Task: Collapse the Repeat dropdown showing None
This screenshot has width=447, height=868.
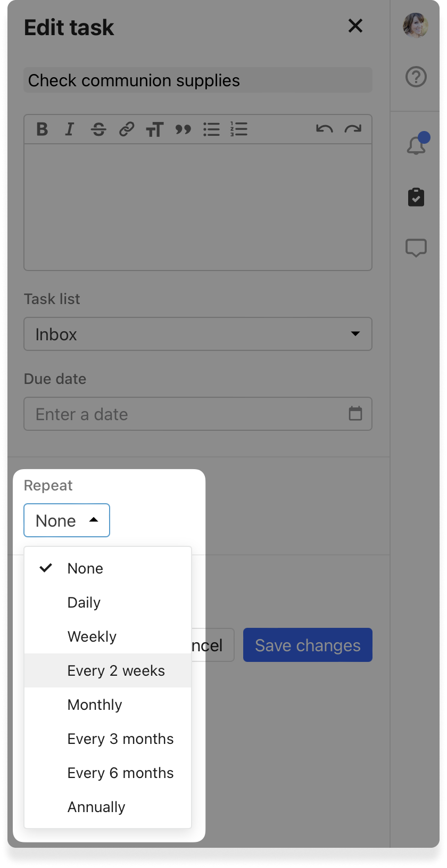Action: (x=67, y=520)
